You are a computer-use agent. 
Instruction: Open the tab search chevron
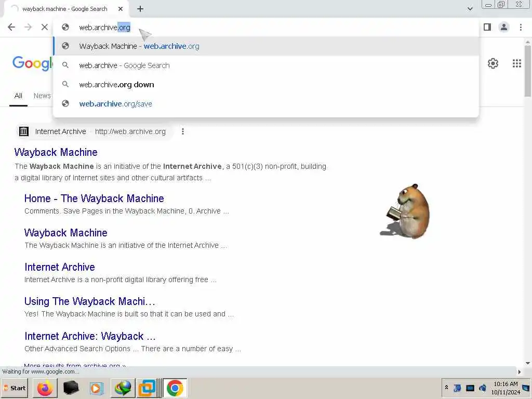point(470,9)
